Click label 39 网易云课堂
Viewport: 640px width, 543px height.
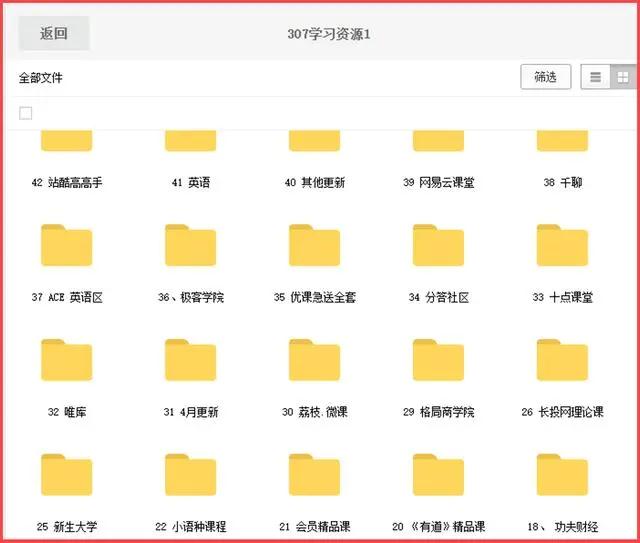[x=438, y=183]
